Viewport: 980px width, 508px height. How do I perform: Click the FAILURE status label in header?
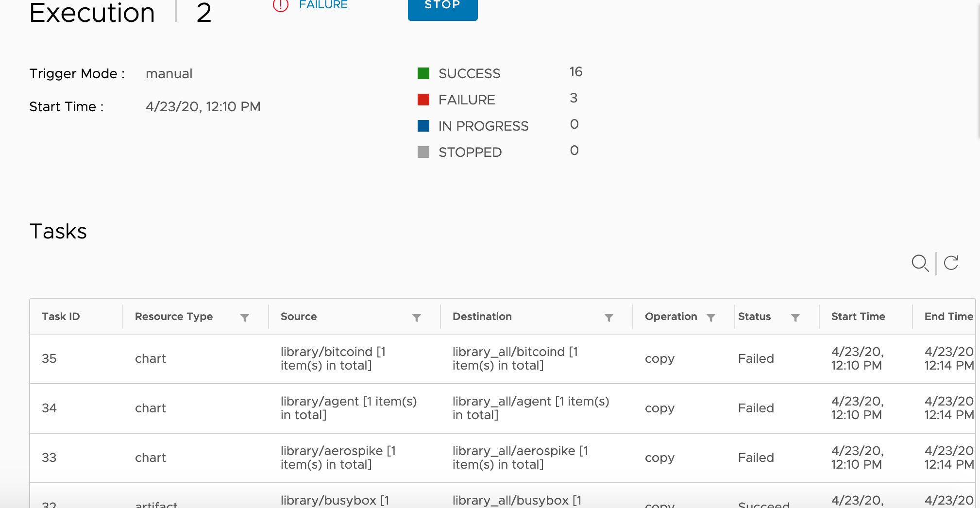[323, 5]
